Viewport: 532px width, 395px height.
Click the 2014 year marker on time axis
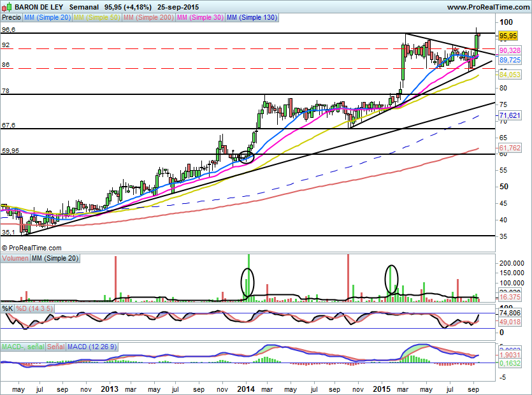246,389
